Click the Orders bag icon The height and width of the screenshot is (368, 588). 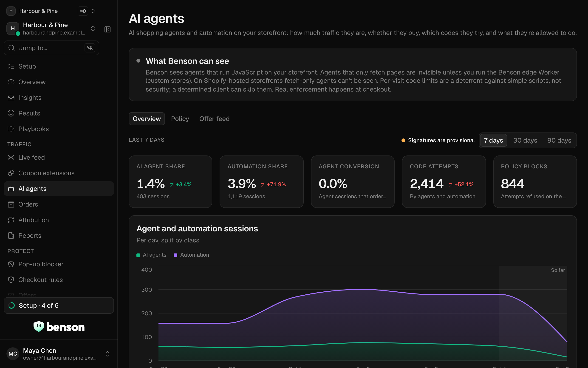point(11,204)
